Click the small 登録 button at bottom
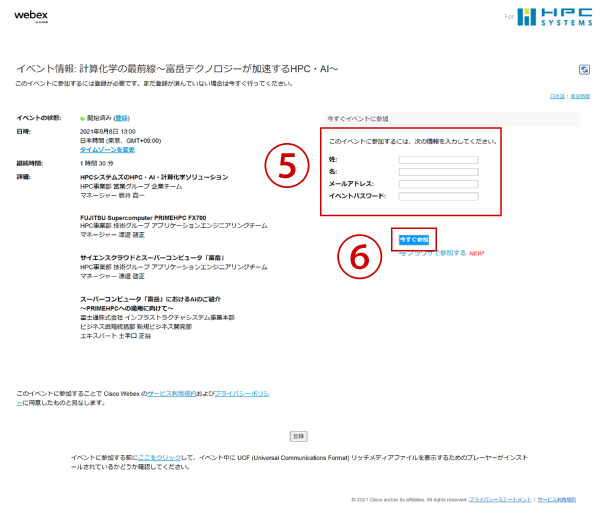The height and width of the screenshot is (513, 600). [x=298, y=436]
